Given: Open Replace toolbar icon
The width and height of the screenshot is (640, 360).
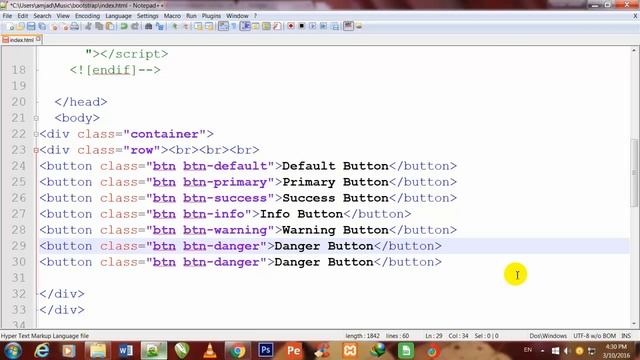Looking at the screenshot, I should click(x=160, y=27).
